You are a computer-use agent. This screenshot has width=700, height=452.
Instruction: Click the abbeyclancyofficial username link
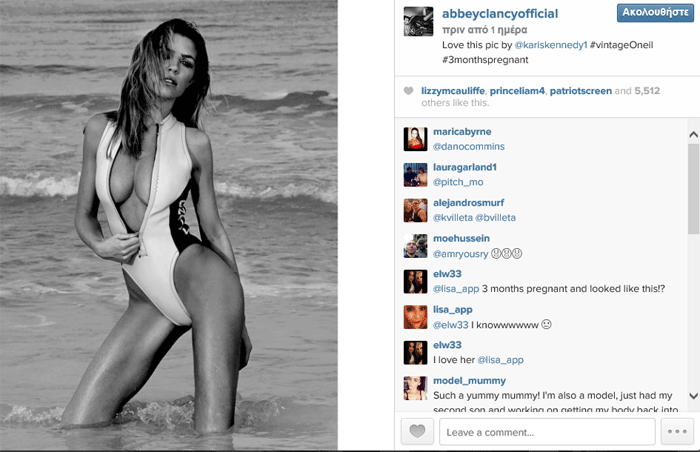coord(500,14)
